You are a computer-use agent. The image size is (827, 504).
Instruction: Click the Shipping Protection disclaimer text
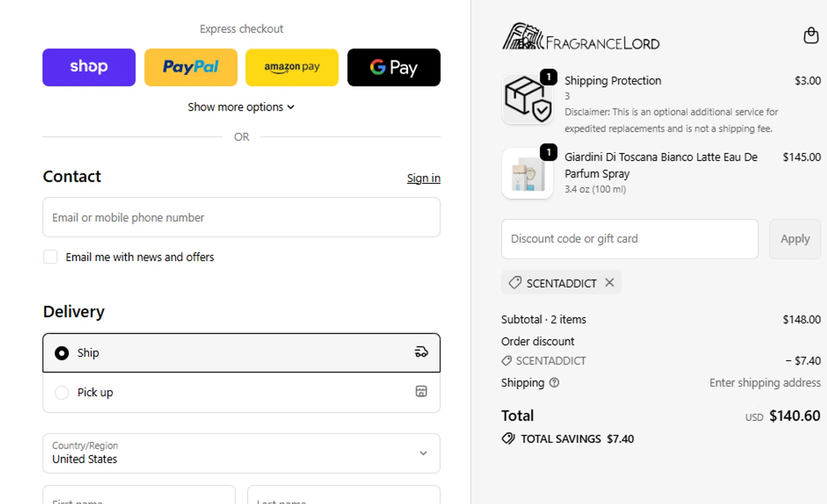[671, 120]
